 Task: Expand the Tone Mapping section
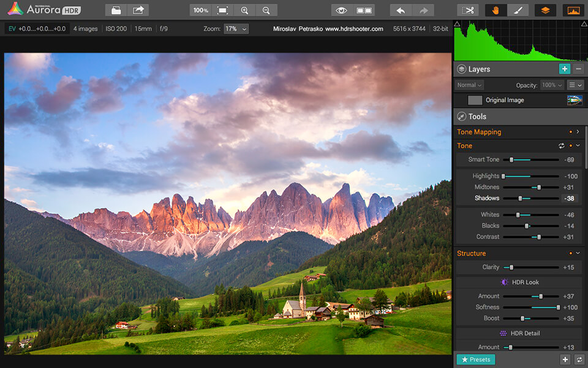pos(578,131)
